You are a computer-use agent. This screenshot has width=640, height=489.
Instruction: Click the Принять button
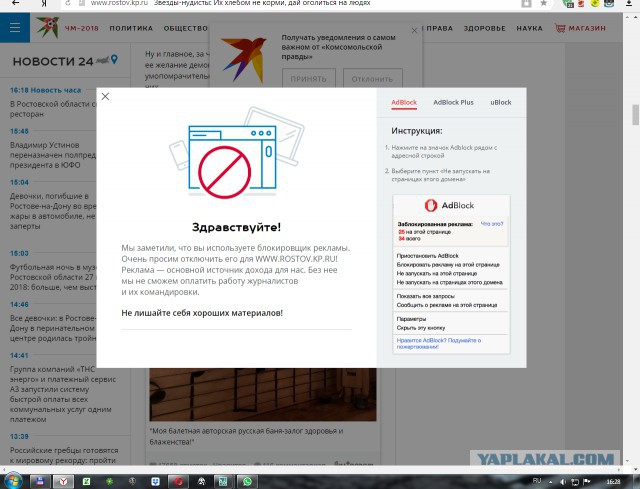pos(309,78)
